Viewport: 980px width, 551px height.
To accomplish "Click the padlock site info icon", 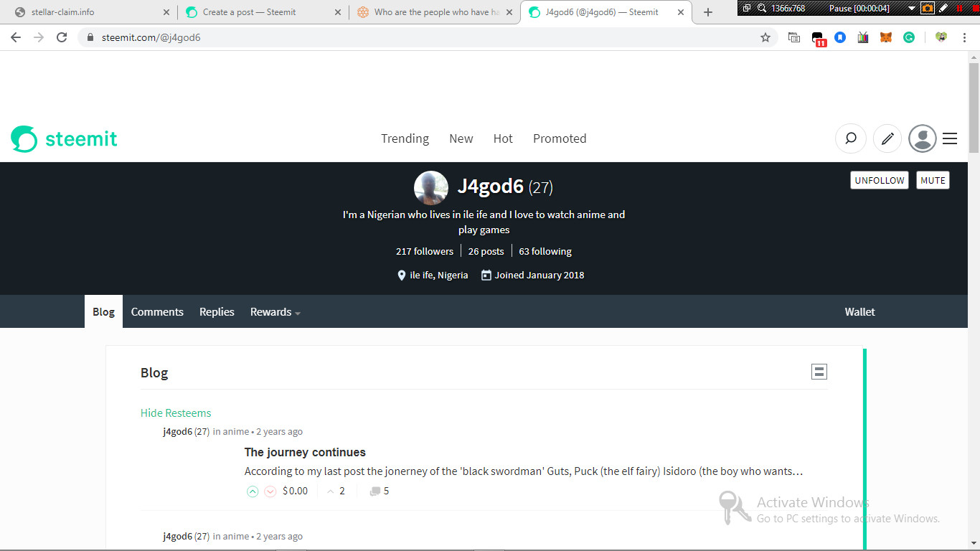I will pyautogui.click(x=90, y=37).
